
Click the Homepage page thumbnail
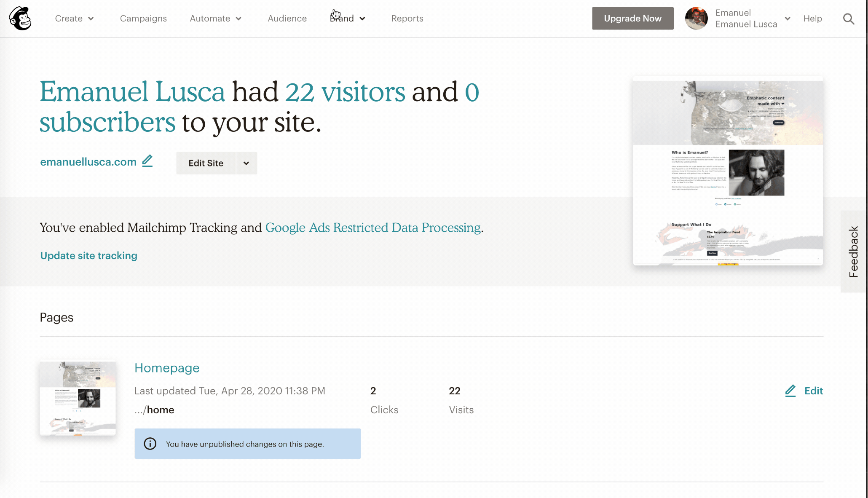pyautogui.click(x=78, y=398)
